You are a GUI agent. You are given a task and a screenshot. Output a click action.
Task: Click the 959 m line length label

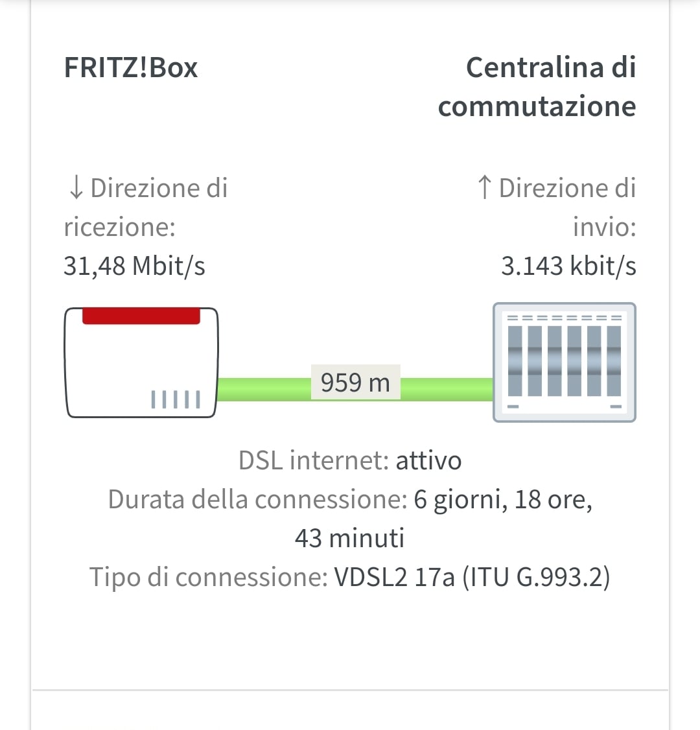[x=355, y=383]
